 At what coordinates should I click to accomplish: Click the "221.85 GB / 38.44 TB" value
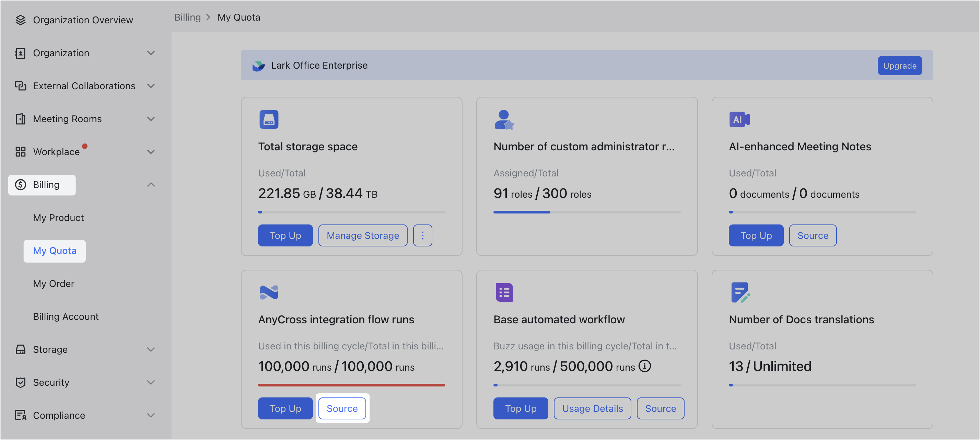click(318, 193)
